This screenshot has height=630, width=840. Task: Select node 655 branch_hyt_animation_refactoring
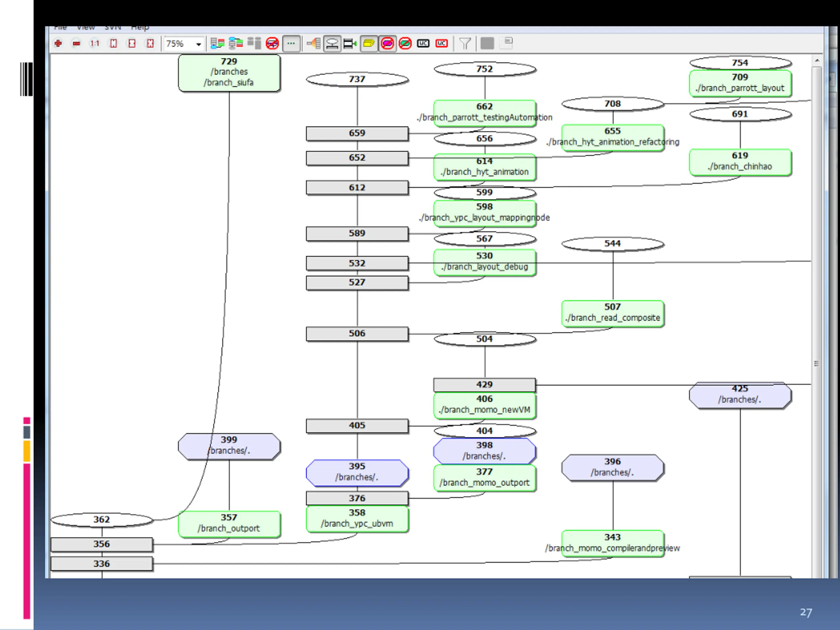click(x=613, y=137)
